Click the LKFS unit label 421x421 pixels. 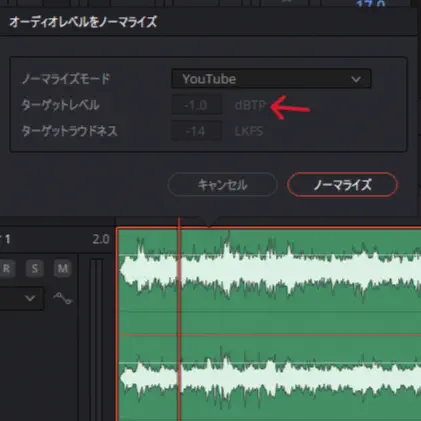point(249,131)
